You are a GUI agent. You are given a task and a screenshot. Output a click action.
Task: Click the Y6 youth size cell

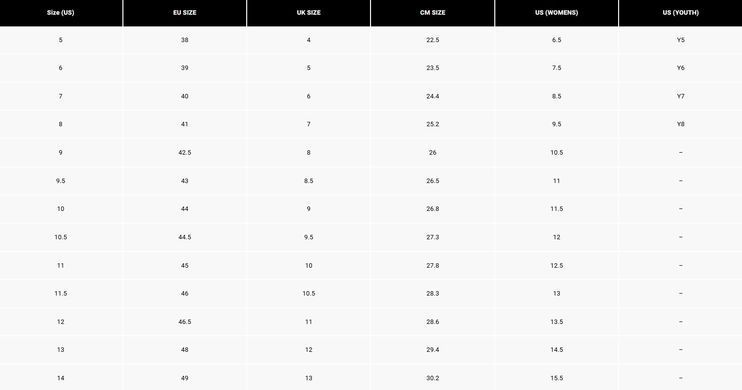tap(680, 68)
